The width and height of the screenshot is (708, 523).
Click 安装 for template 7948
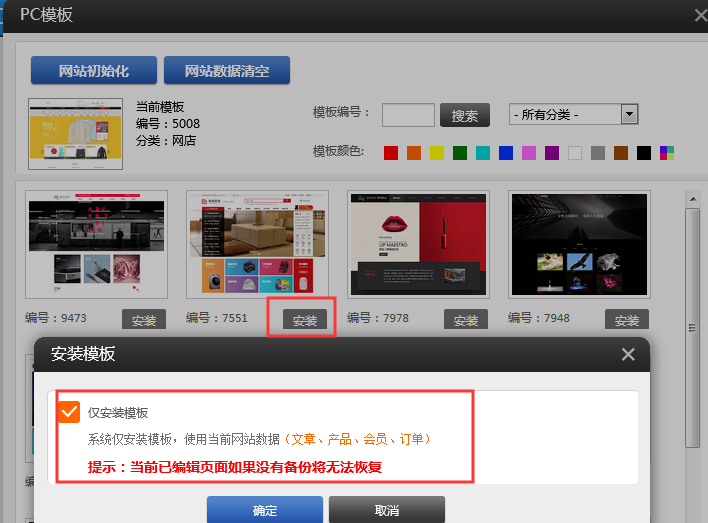click(x=627, y=320)
